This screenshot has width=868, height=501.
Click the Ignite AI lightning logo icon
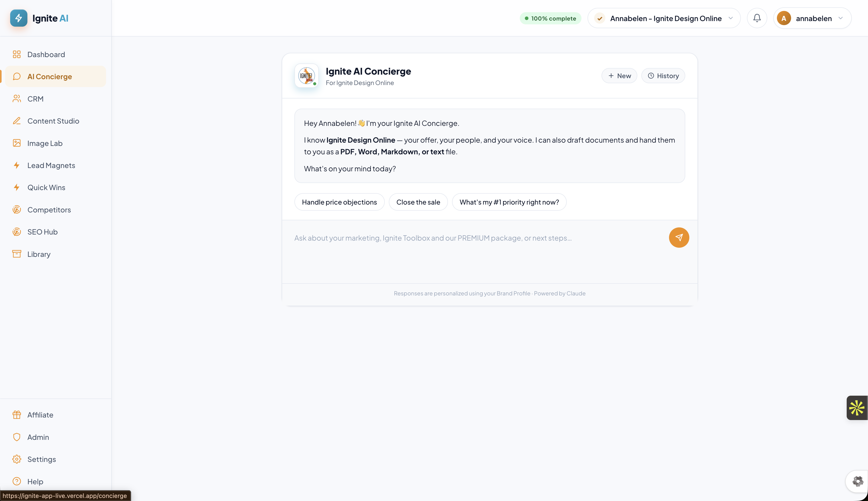pyautogui.click(x=19, y=18)
